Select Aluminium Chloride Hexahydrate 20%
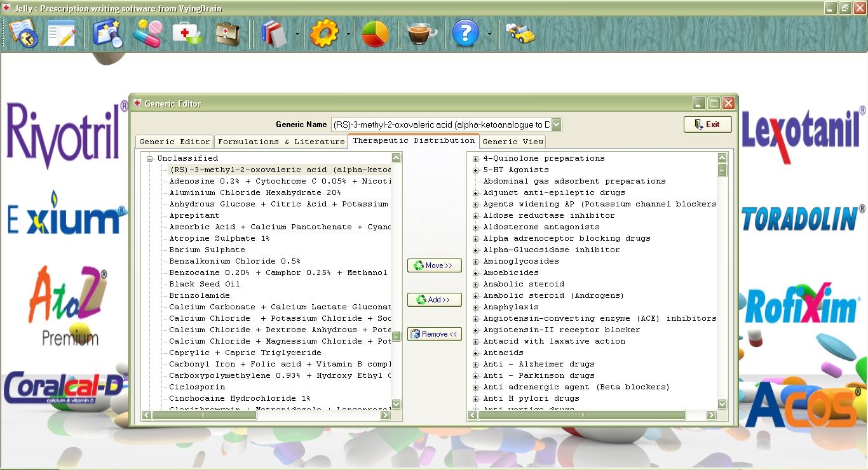The height and width of the screenshot is (470, 868). click(x=255, y=192)
